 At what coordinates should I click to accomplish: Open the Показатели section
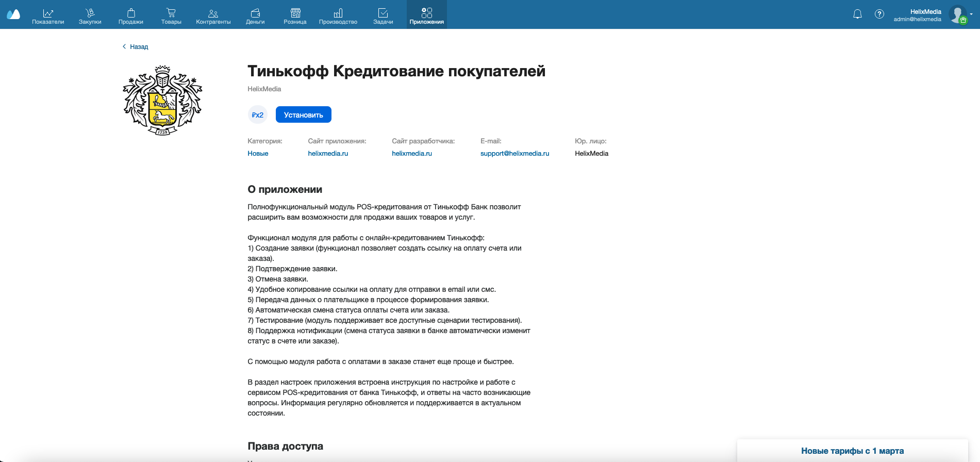(x=48, y=16)
